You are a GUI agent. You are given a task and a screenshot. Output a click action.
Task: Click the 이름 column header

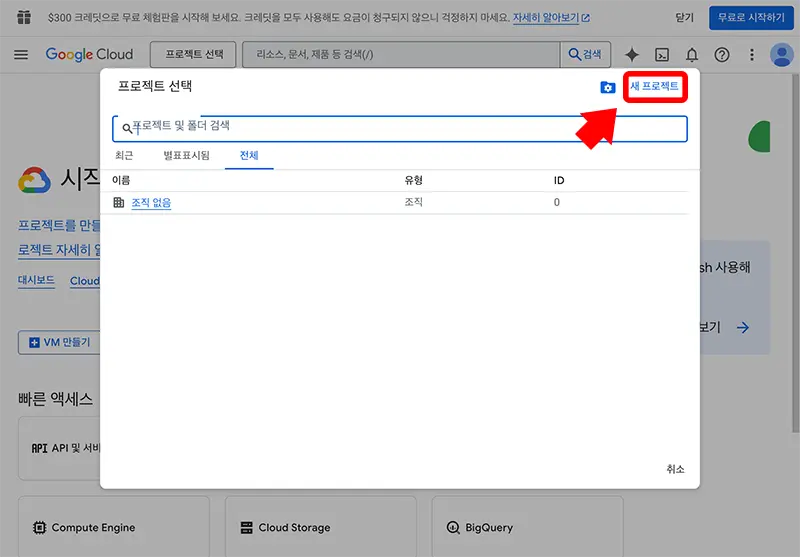point(121,181)
